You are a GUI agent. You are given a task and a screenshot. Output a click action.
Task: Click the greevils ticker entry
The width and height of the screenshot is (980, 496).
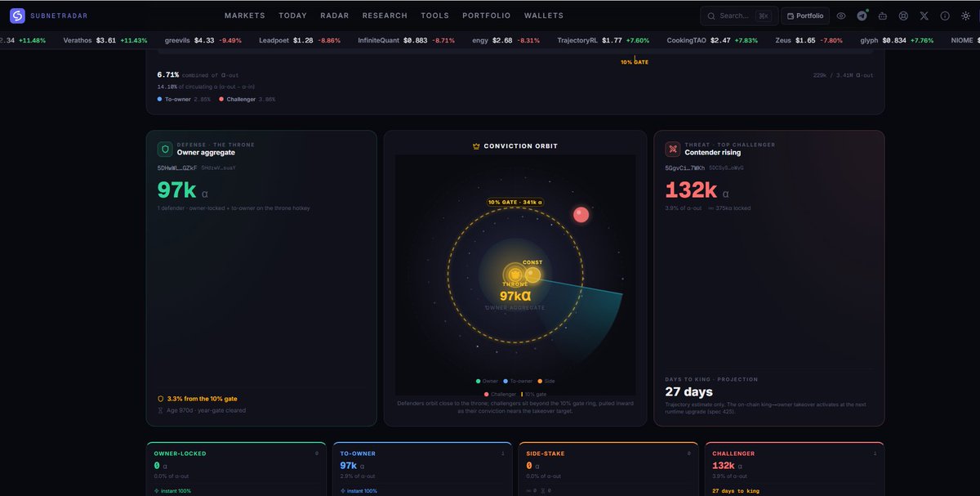pos(203,40)
